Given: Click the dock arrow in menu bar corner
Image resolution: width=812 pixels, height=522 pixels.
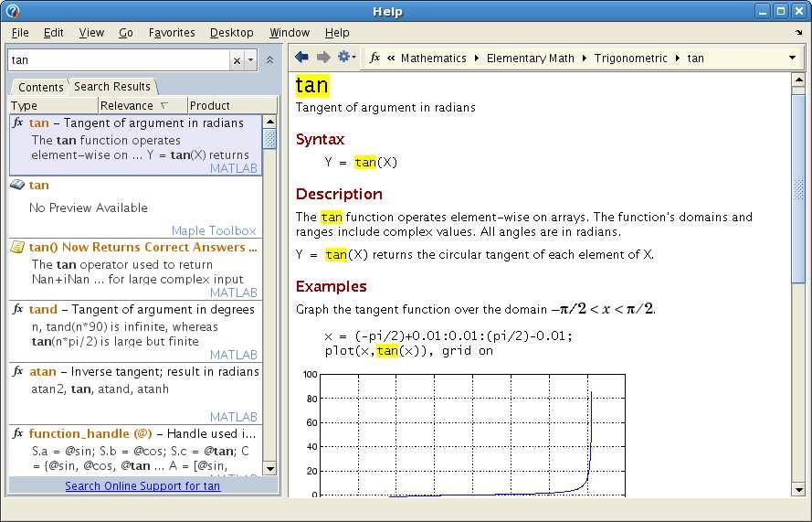Looking at the screenshot, I should pos(798,33).
